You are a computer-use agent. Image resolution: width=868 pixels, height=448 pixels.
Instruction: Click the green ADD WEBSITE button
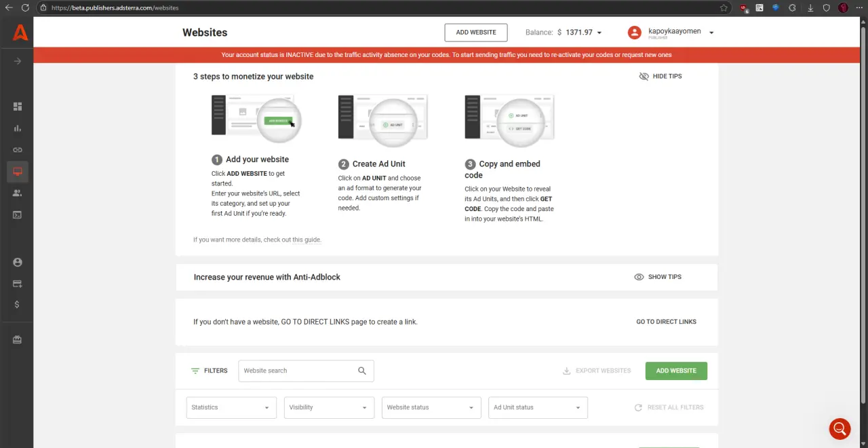point(676,371)
